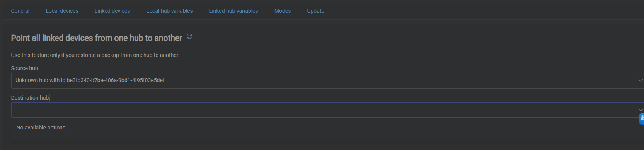Open the Source hub dropdown field

(x=327, y=80)
